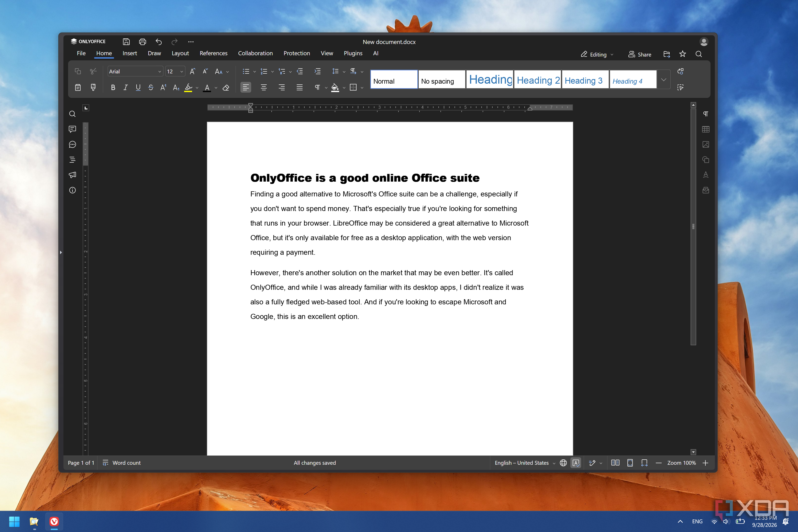Decrease font size with the smaller A icon
Viewport: 798px width, 532px height.
coord(205,71)
